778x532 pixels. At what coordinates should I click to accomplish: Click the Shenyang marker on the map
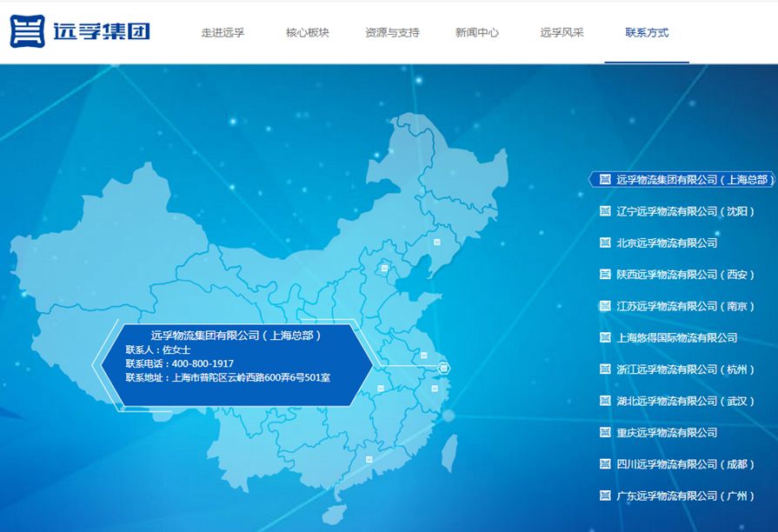(x=437, y=243)
